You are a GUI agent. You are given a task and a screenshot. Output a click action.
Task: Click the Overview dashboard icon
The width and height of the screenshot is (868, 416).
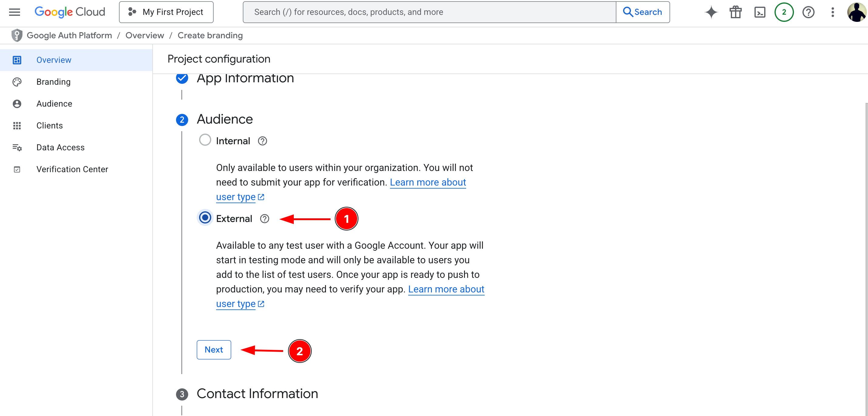pos(17,60)
